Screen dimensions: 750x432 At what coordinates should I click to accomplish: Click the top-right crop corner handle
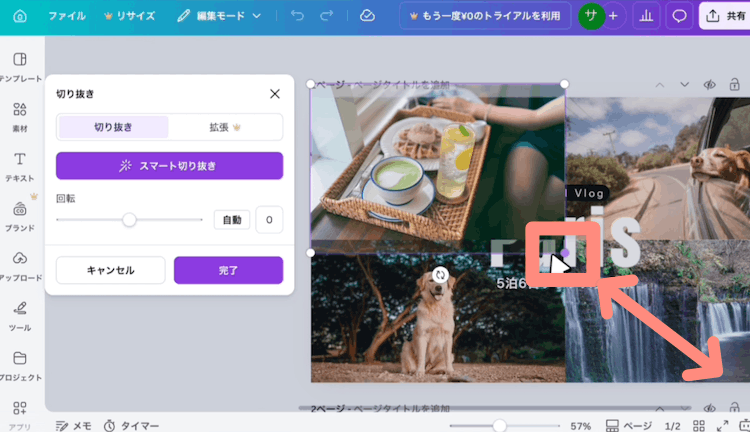pyautogui.click(x=564, y=84)
